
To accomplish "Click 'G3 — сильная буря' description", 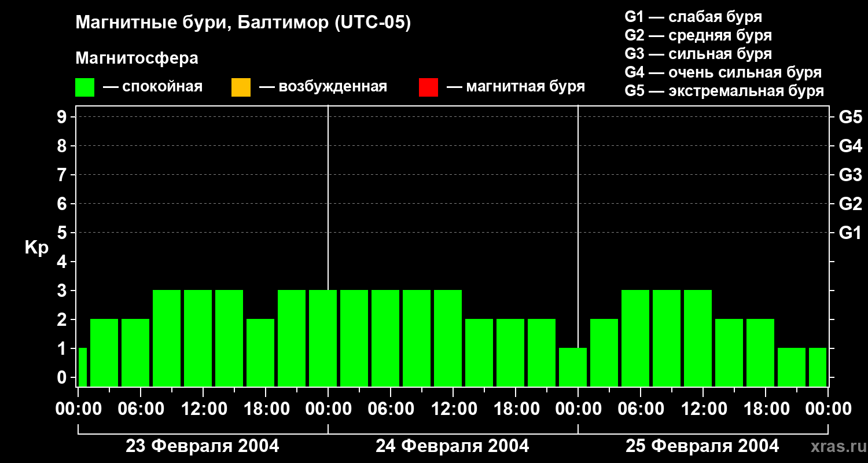I will (x=698, y=54).
